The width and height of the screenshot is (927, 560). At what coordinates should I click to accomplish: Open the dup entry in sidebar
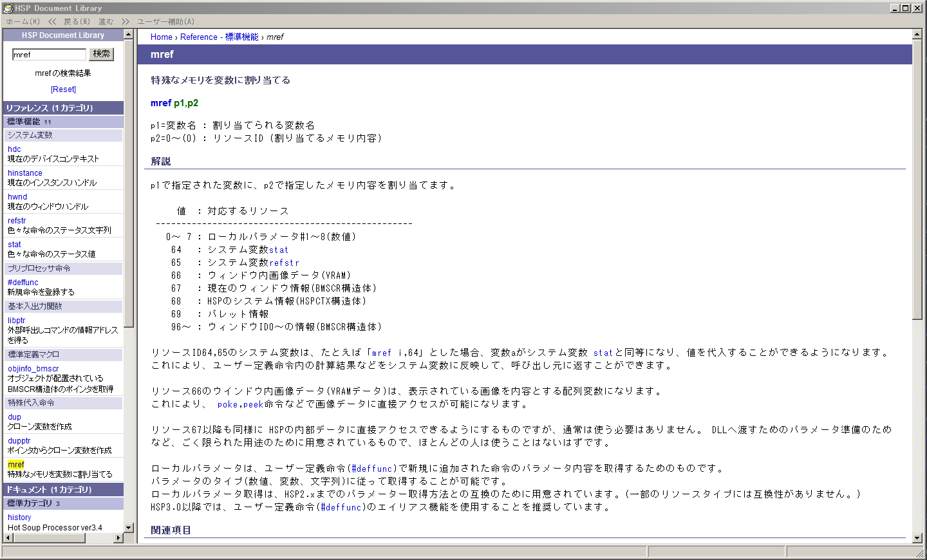[x=14, y=417]
